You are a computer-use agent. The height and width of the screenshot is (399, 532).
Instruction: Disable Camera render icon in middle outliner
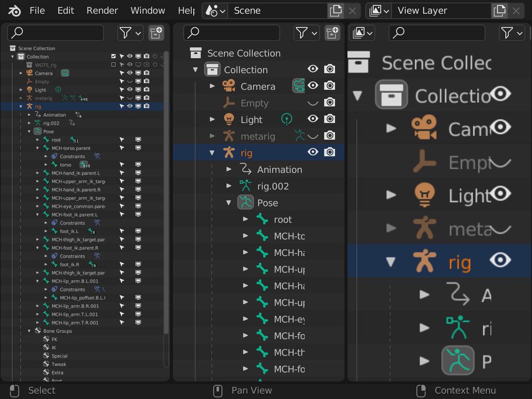point(329,86)
